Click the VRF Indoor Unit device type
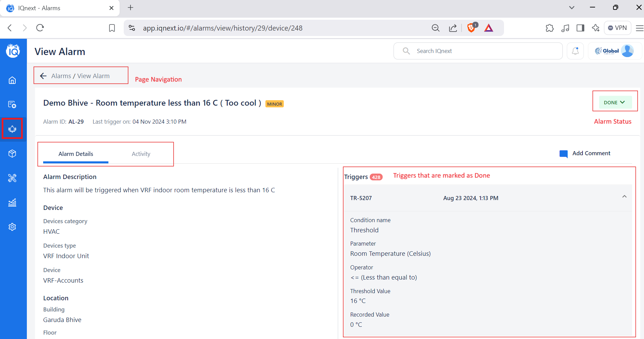Image resolution: width=644 pixels, height=339 pixels. point(66,256)
